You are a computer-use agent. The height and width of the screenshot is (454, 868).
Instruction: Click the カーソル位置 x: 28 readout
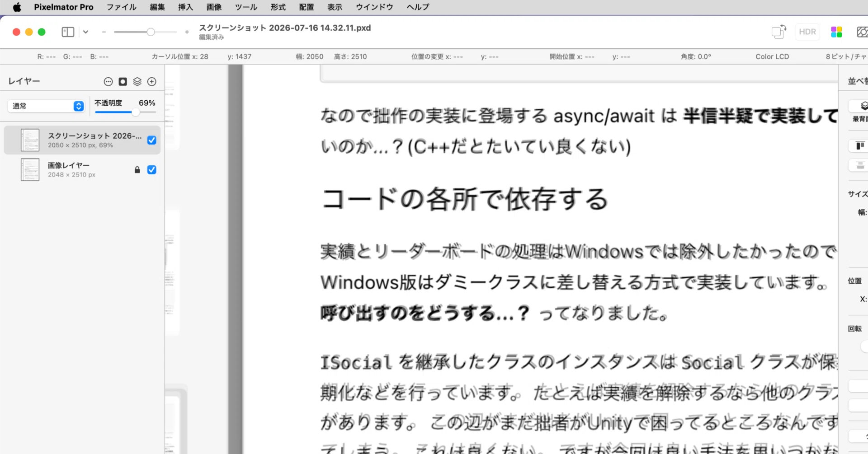click(x=180, y=56)
